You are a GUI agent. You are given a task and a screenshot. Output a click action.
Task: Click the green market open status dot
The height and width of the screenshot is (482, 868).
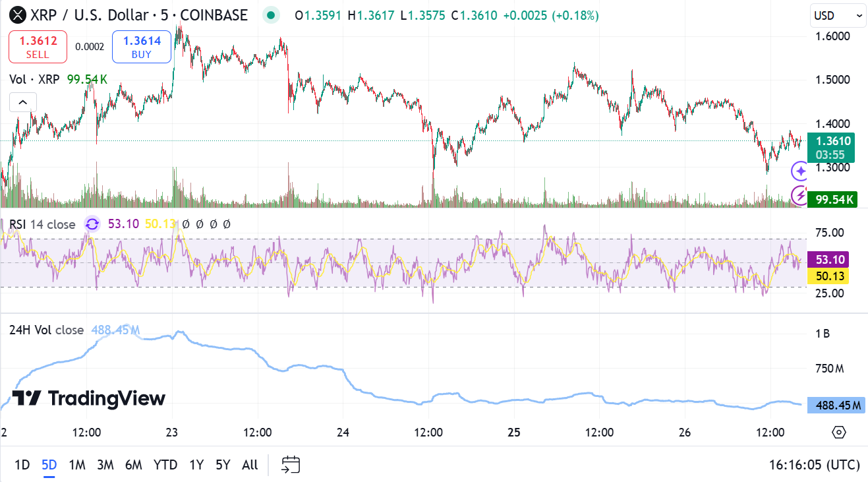pyautogui.click(x=270, y=15)
